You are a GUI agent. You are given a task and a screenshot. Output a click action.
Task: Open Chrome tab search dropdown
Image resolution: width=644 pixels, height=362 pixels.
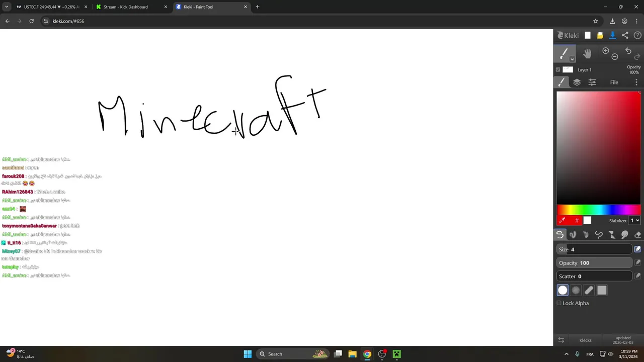point(7,7)
